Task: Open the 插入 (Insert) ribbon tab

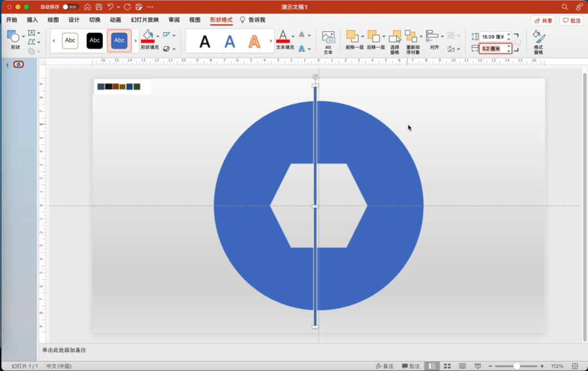Action: click(32, 20)
